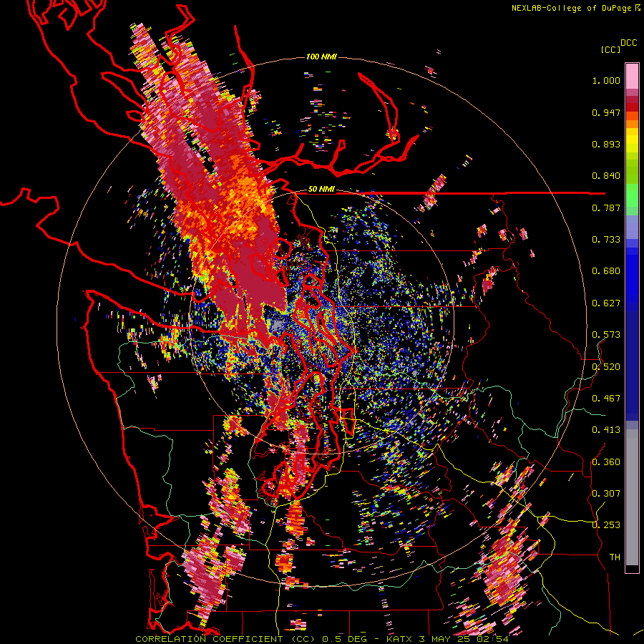Click the 0.627 scale value

coord(606,303)
